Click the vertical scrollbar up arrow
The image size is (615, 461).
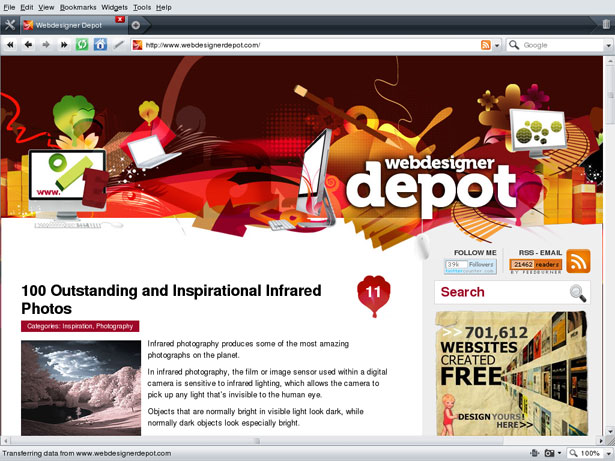(610, 61)
